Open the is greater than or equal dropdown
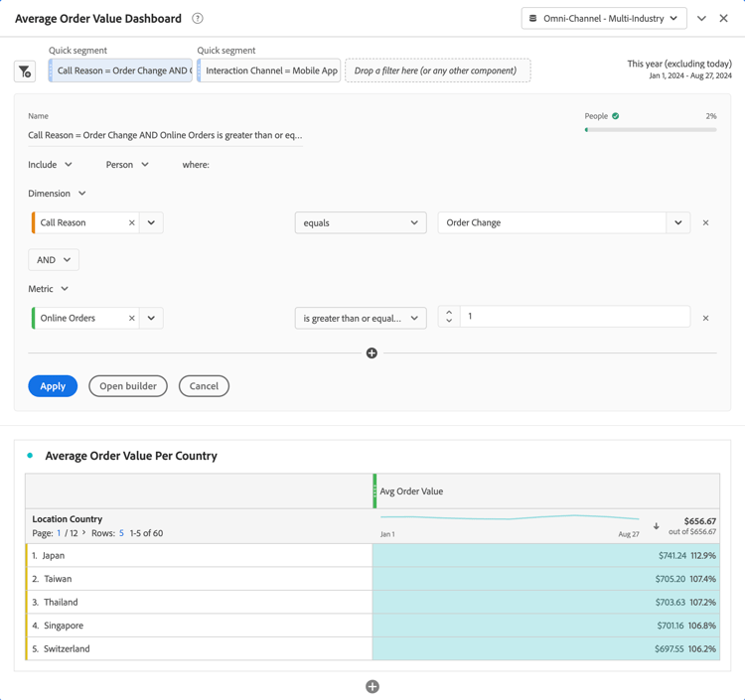The image size is (745, 700). click(x=361, y=318)
